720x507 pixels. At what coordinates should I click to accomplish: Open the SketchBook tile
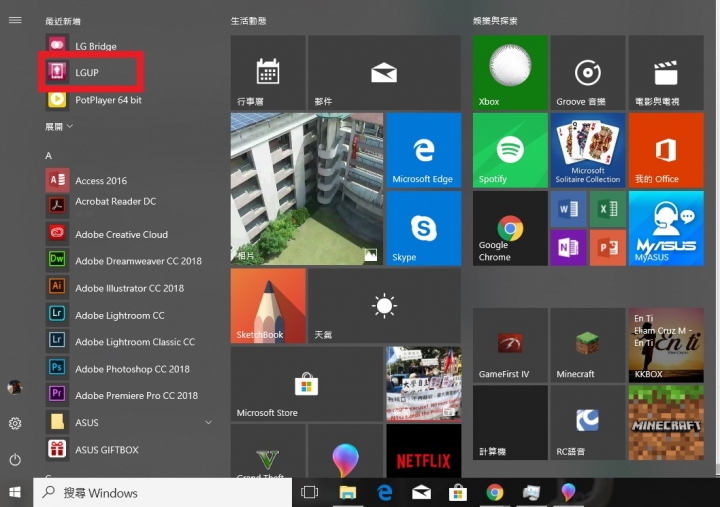268,306
